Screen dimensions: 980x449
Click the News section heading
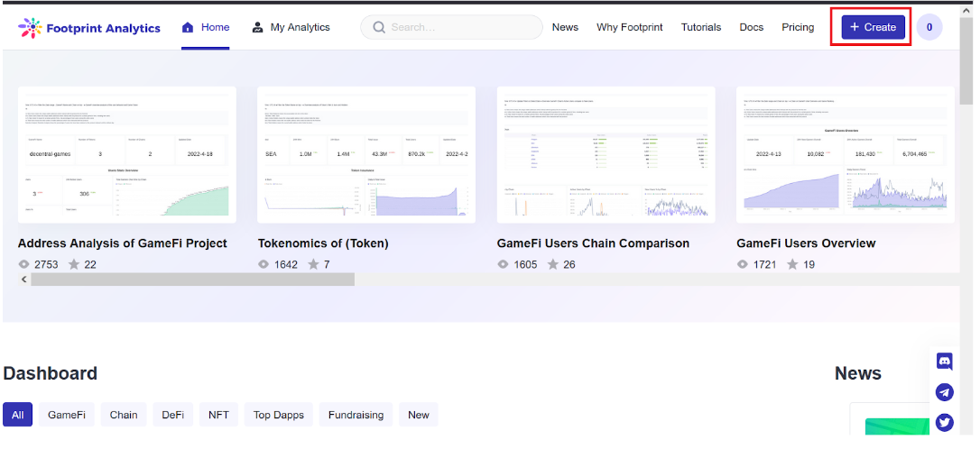[x=857, y=373]
